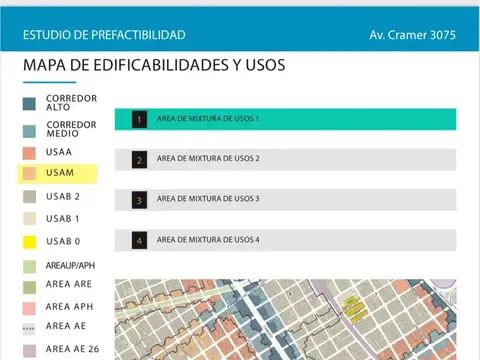This screenshot has width=480, height=360.
Task: Click the 'Av. Cramer 3075' address text
Action: click(x=412, y=35)
